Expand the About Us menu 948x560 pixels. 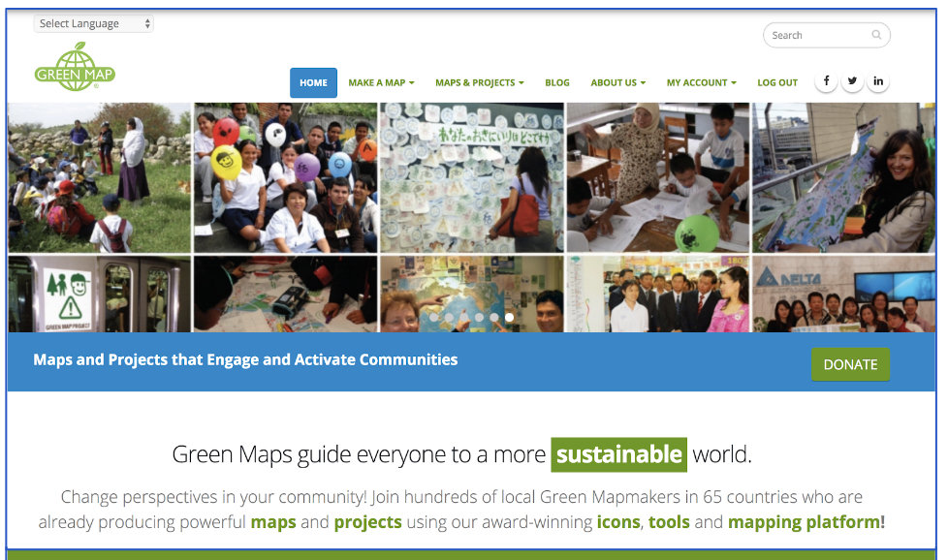click(x=617, y=82)
